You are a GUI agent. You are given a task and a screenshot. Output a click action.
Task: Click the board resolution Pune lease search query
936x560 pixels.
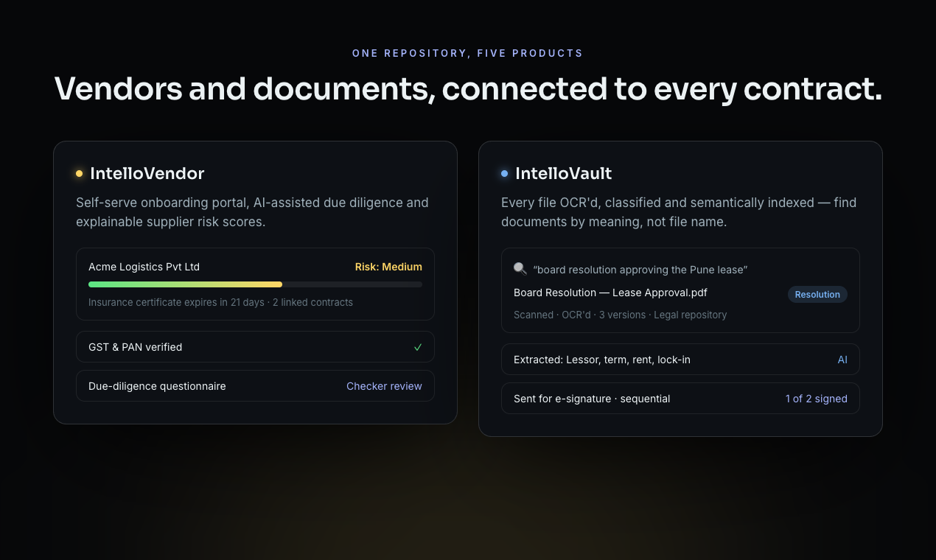pos(640,270)
